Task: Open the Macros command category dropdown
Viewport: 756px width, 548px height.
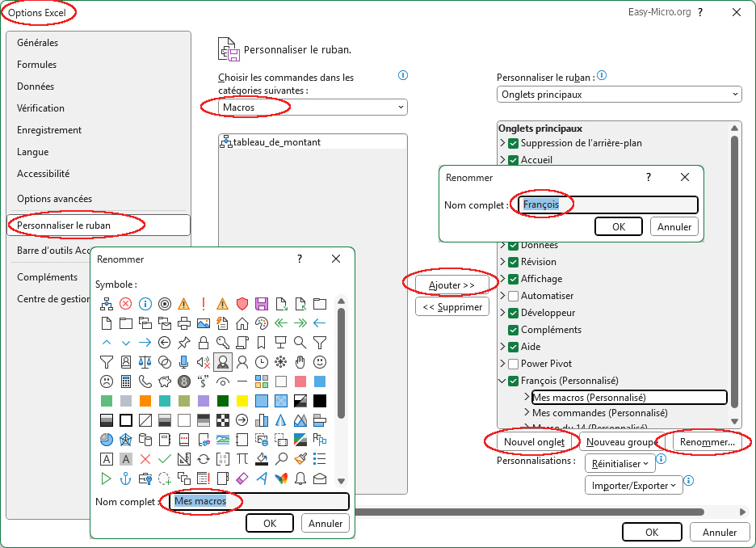Action: (x=313, y=107)
